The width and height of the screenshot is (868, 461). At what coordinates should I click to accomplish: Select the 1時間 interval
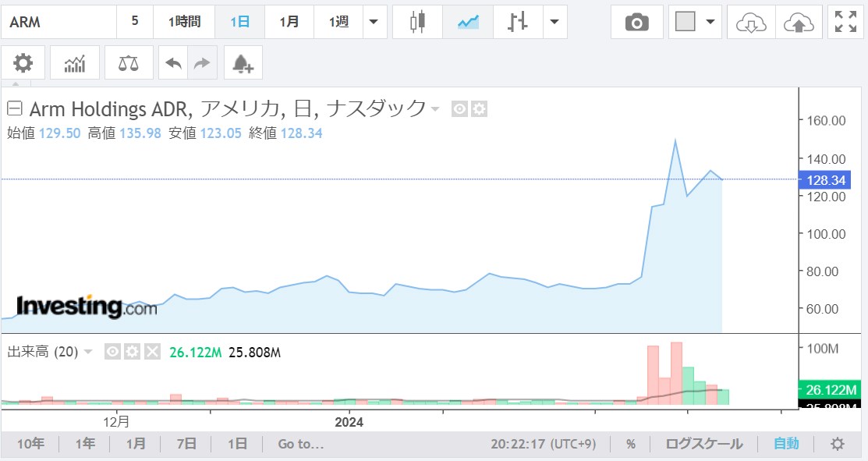184,22
